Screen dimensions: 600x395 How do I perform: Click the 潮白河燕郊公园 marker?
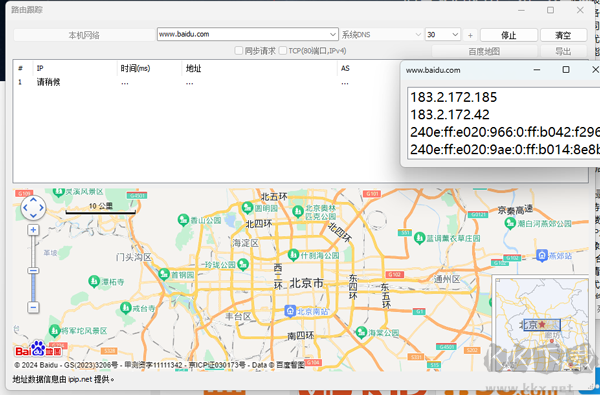[x=510, y=223]
